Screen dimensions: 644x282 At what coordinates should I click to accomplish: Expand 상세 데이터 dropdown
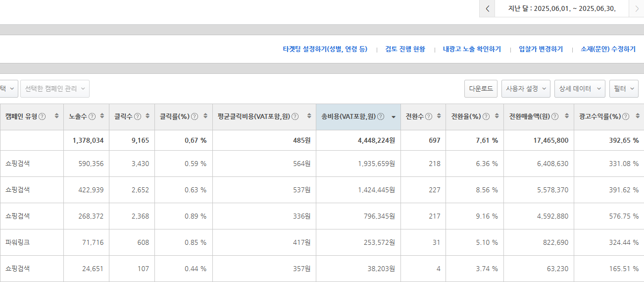pos(580,89)
